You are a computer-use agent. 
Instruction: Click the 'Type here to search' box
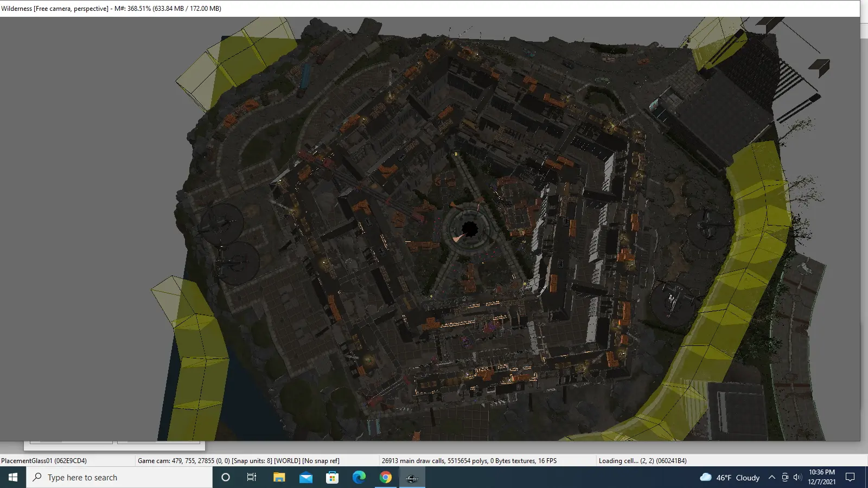(x=119, y=477)
